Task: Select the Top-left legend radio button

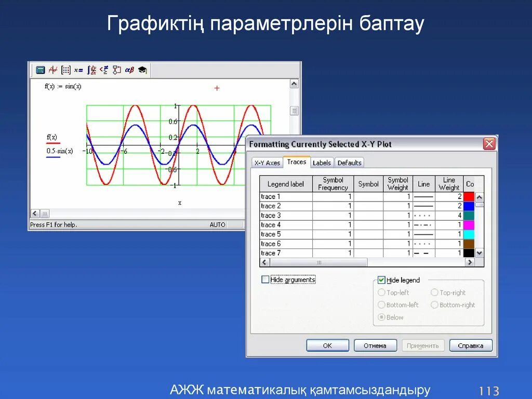Action: point(381,292)
